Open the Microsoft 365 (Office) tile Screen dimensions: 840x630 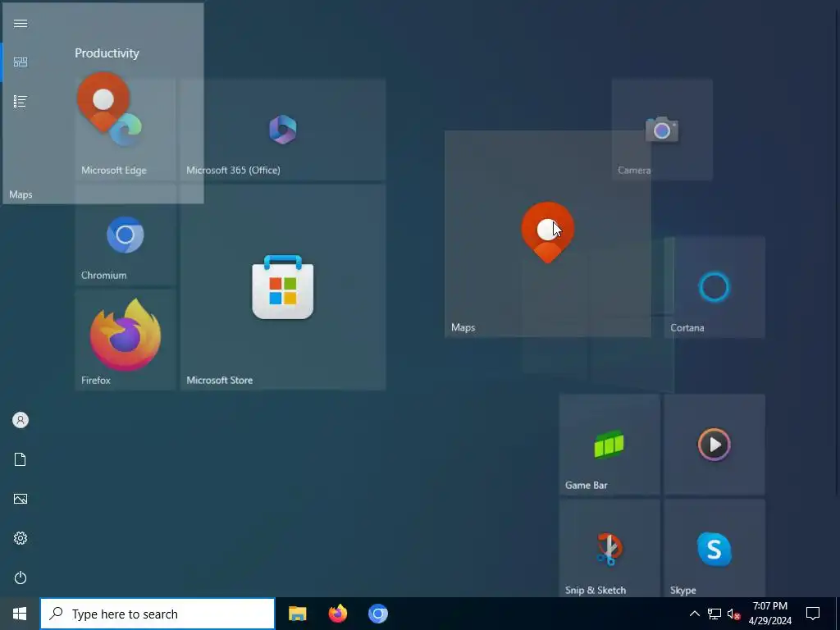click(283, 130)
